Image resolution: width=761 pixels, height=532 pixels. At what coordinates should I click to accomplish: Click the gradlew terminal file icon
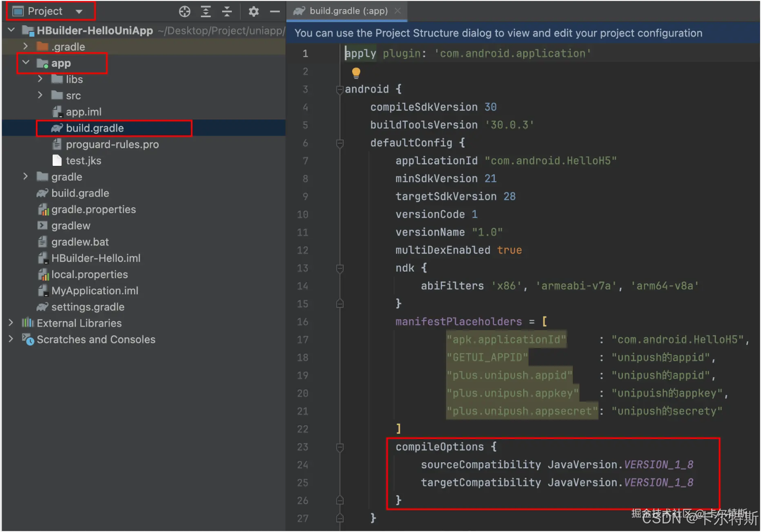(43, 226)
